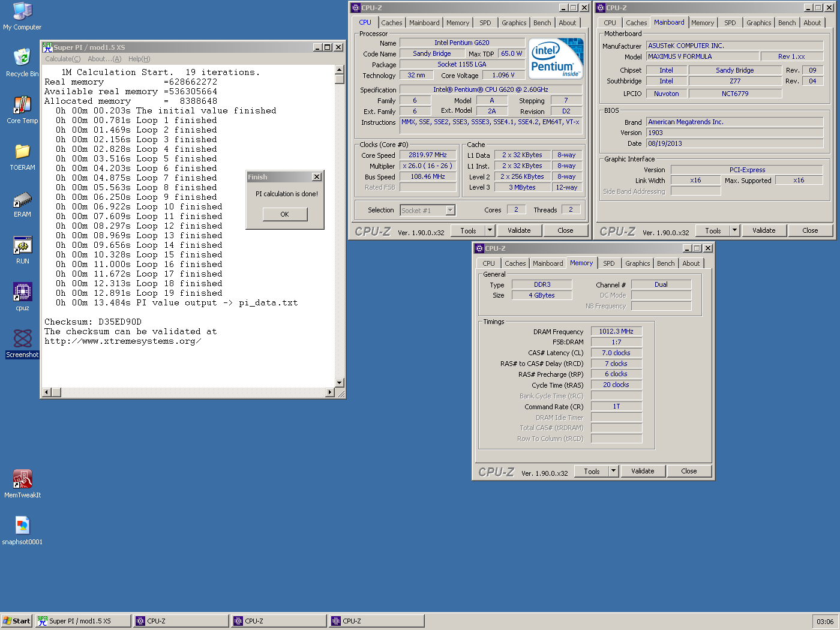Screen dimensions: 840x630
Task: Click the Intel Pentium G620 name field
Action: [462, 43]
